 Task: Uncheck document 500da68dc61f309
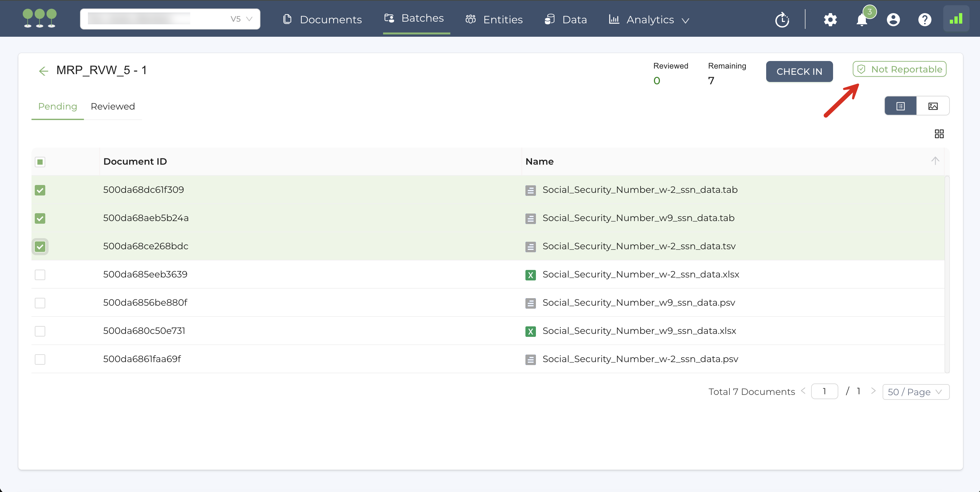click(x=40, y=190)
